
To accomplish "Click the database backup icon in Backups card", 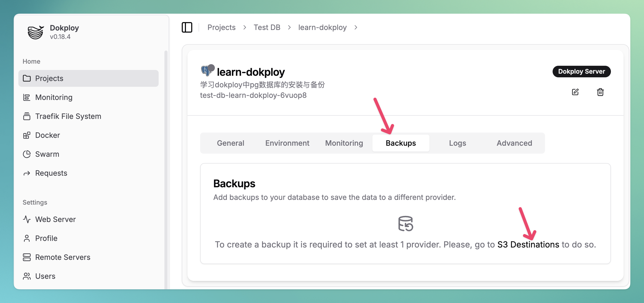I will pyautogui.click(x=406, y=224).
